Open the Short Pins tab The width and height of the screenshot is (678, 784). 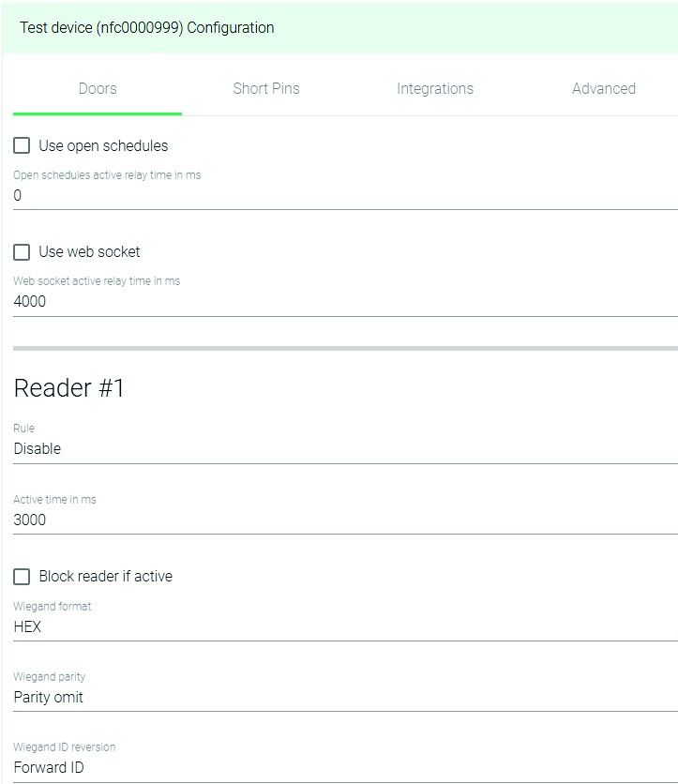coord(266,89)
